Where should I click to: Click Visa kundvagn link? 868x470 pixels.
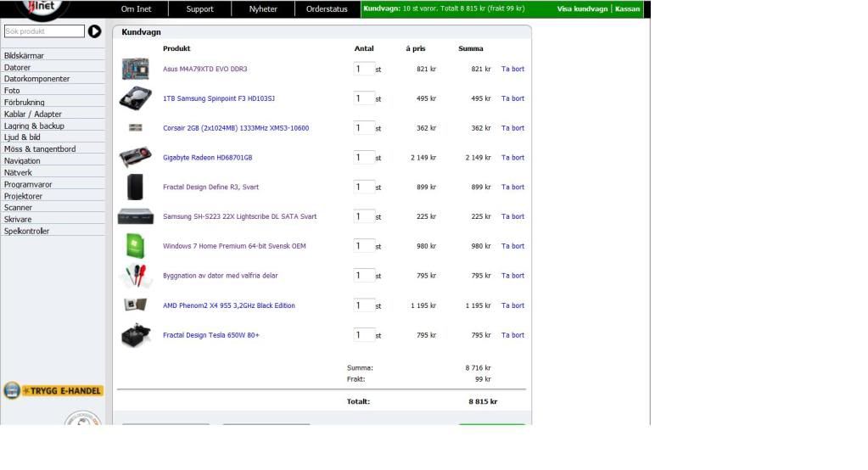pos(582,9)
